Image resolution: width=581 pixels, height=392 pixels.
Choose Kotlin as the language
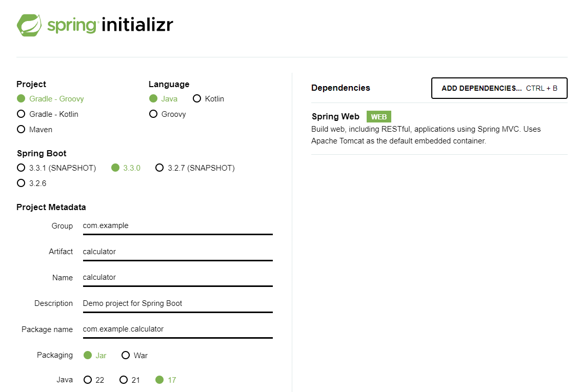(x=209, y=99)
